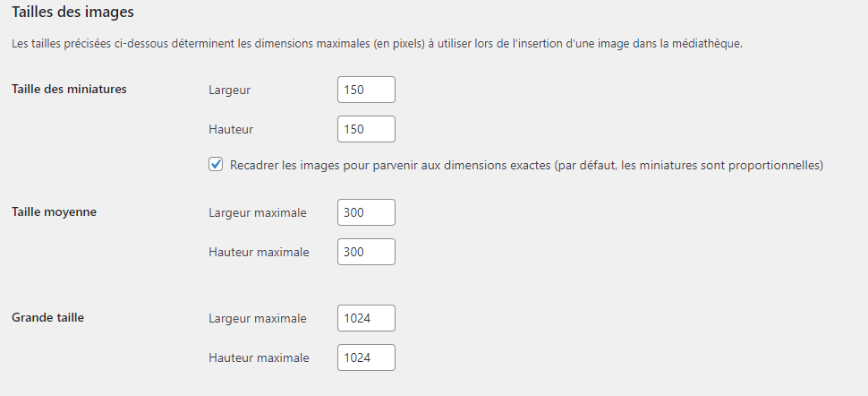Viewport: 868px width, 396px height.
Task: Click Grande taille Largeur maximale input
Action: pos(366,318)
